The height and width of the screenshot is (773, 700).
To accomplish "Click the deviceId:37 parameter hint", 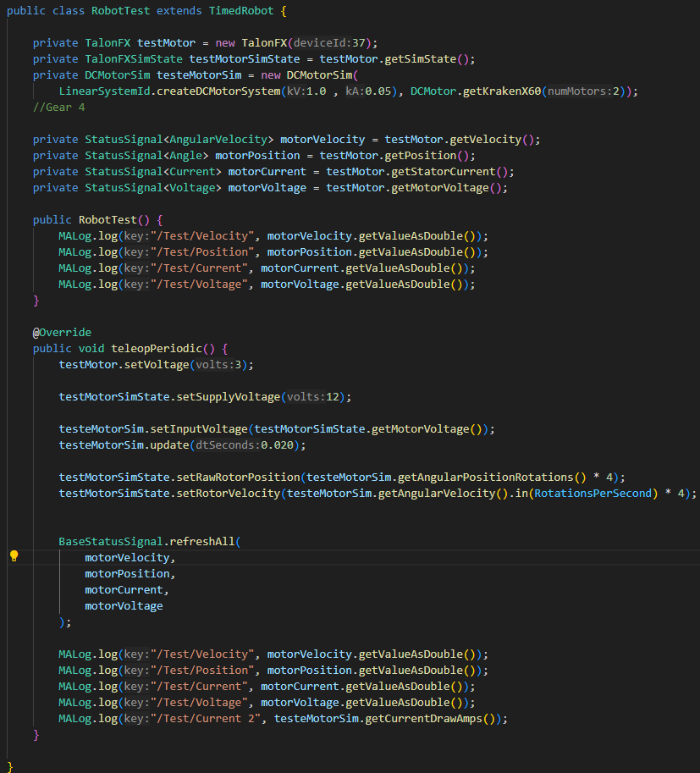I will [x=329, y=43].
